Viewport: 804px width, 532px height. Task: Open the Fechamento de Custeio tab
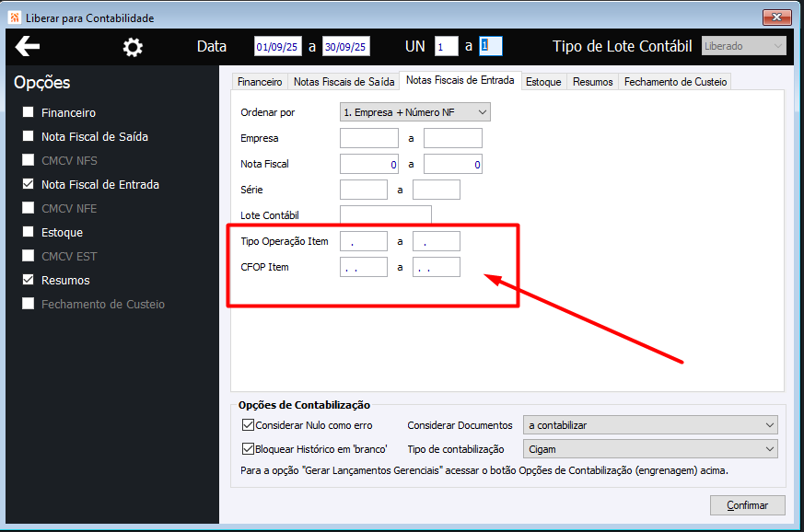click(675, 82)
